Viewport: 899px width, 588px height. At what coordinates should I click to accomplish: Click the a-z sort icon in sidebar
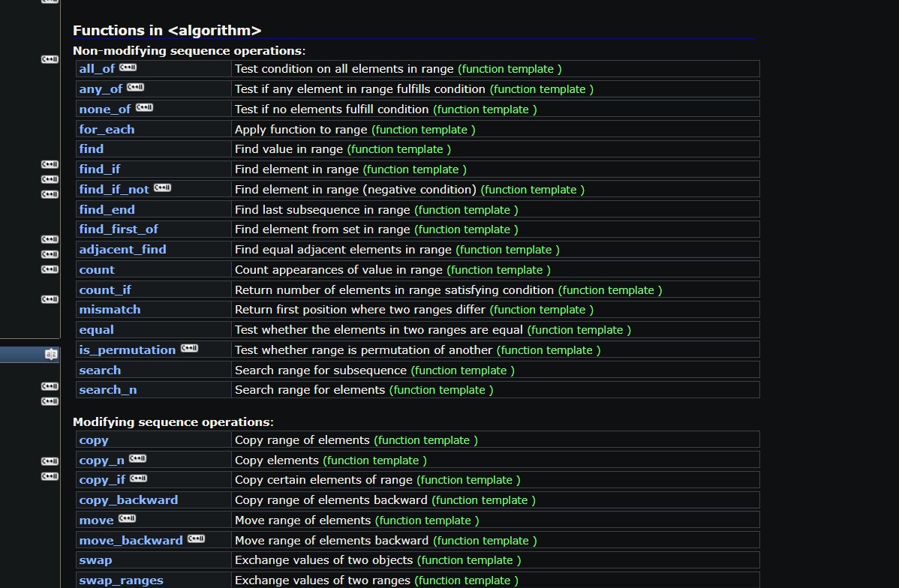tap(50, 354)
